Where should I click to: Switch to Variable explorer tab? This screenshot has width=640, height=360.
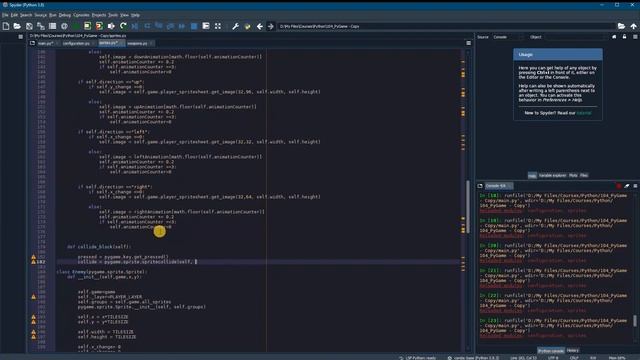tap(552, 176)
